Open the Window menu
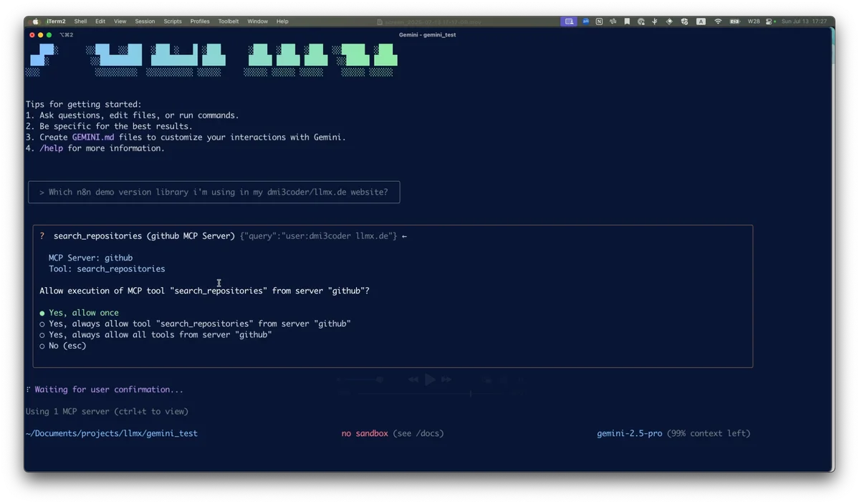Image resolution: width=859 pixels, height=504 pixels. [257, 21]
